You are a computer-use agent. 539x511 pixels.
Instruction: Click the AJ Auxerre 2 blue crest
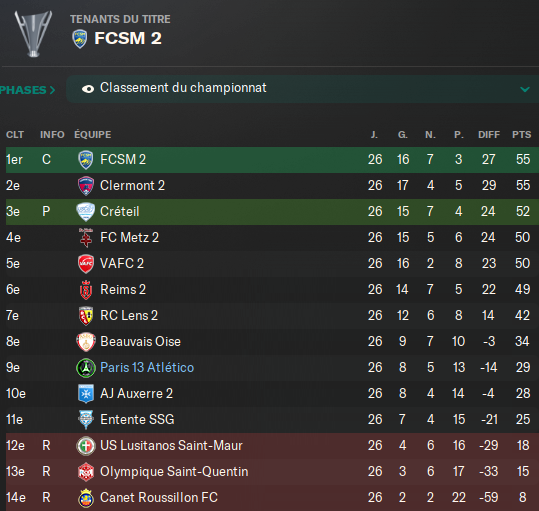pos(86,394)
